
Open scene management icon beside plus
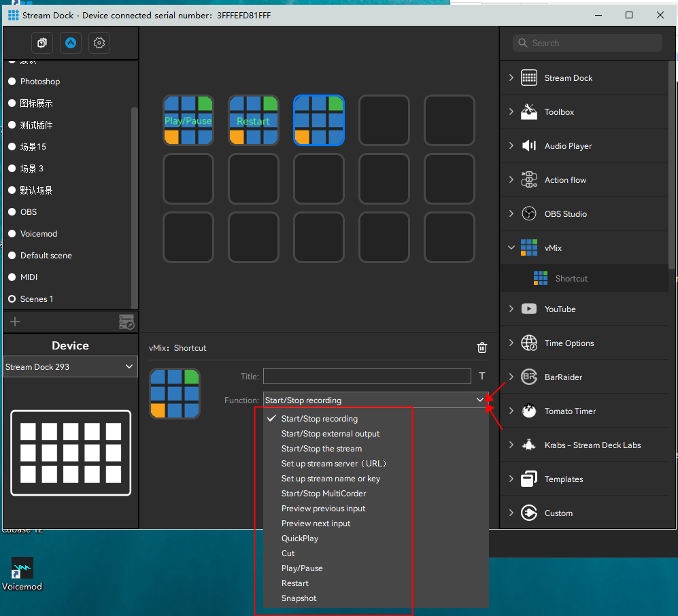click(126, 322)
